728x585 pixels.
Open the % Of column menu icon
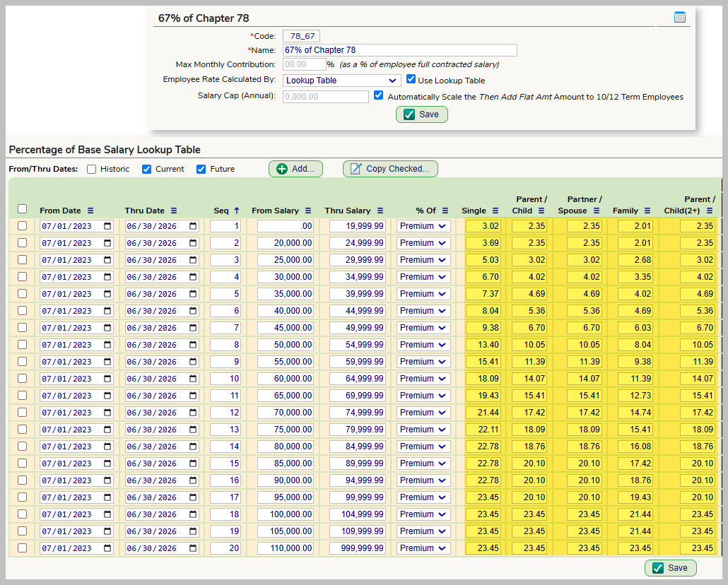tap(445, 211)
